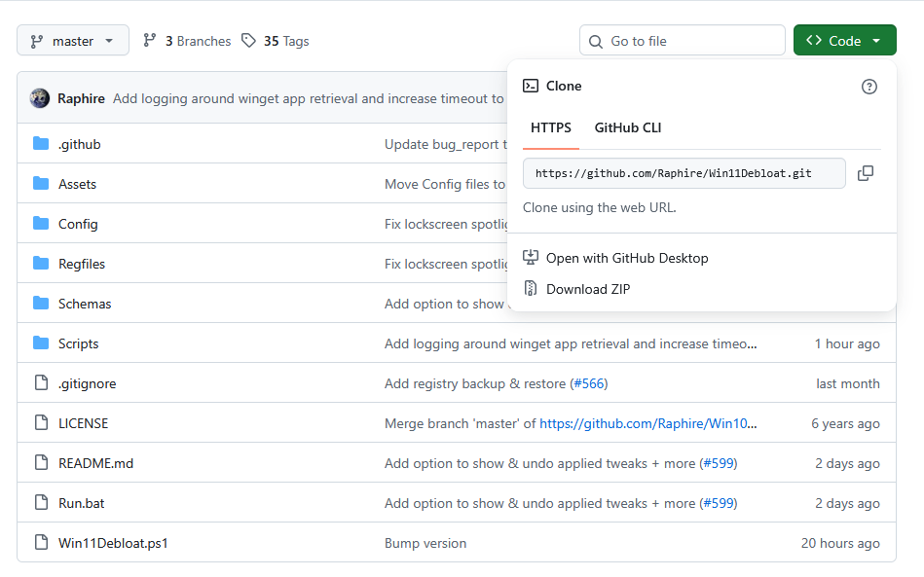Screen dimensions: 924x577
Task: Open the Regfiles folder
Action: (x=82, y=264)
